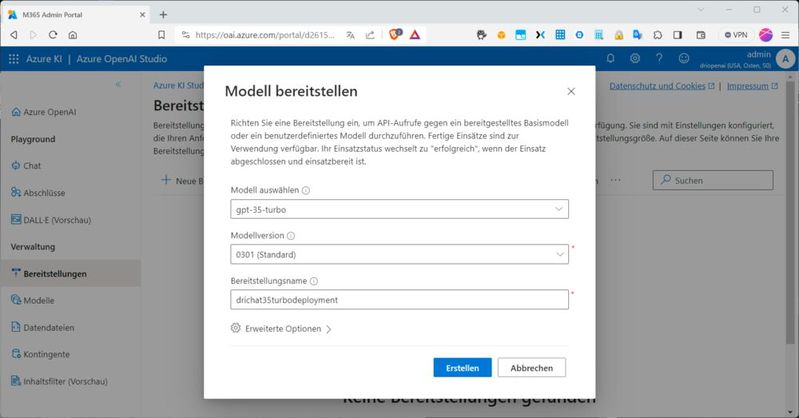Click the Erstellen button

[463, 368]
